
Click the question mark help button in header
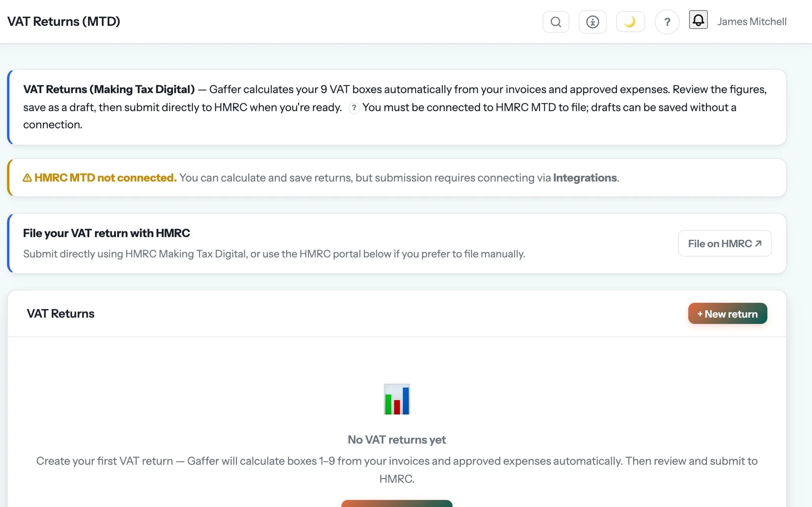click(x=667, y=22)
